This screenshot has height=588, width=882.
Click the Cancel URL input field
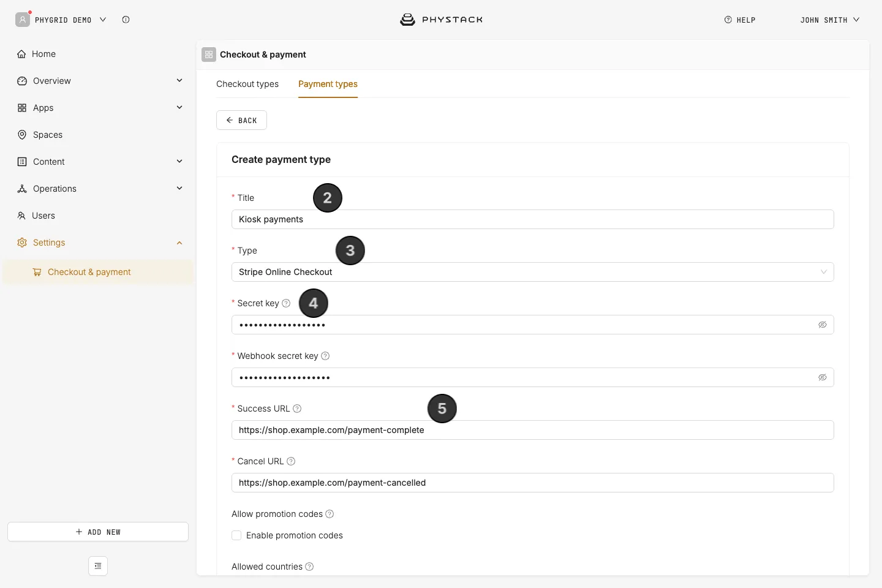pos(533,483)
